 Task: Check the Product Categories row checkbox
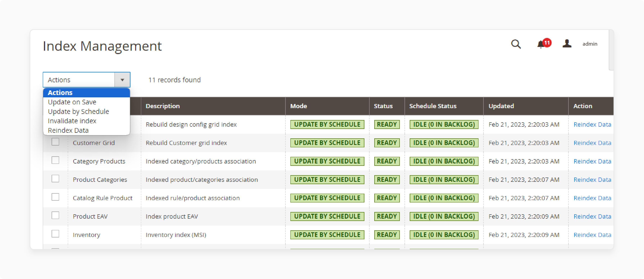[x=55, y=179]
